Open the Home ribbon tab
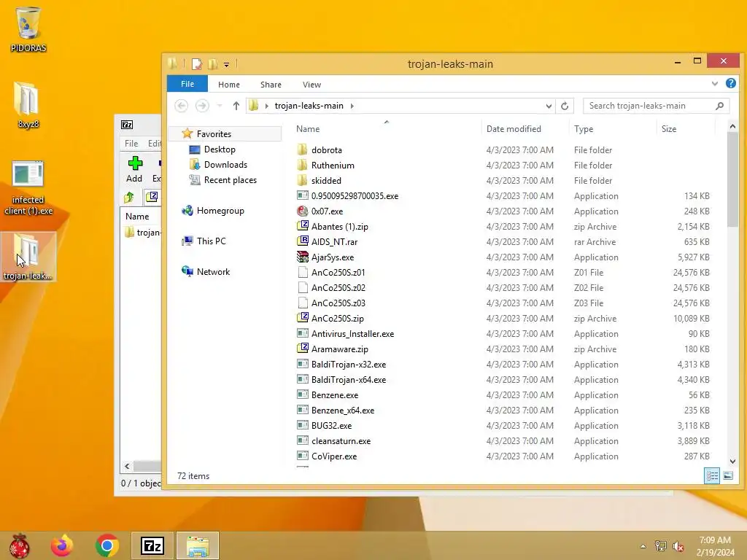 (228, 85)
